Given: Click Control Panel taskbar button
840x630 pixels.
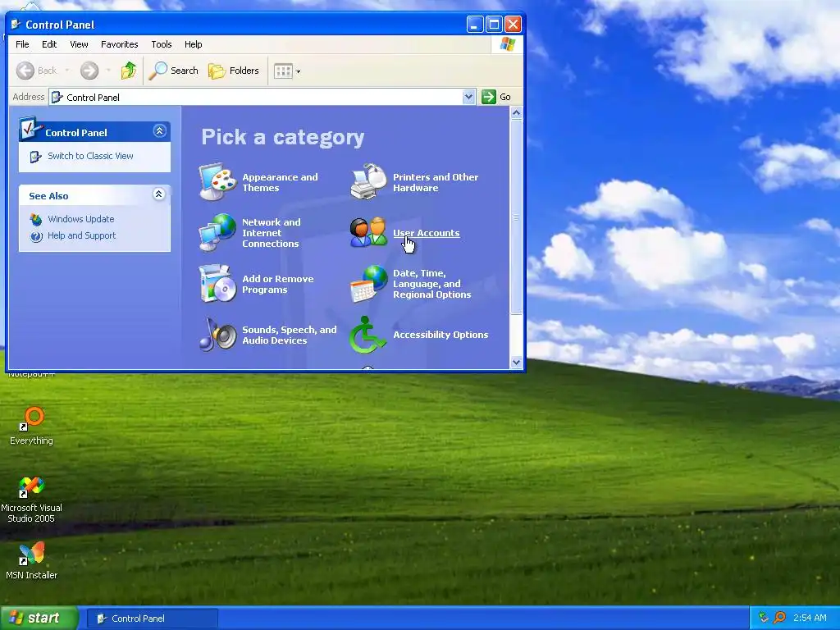Looking at the screenshot, I should [x=152, y=619].
